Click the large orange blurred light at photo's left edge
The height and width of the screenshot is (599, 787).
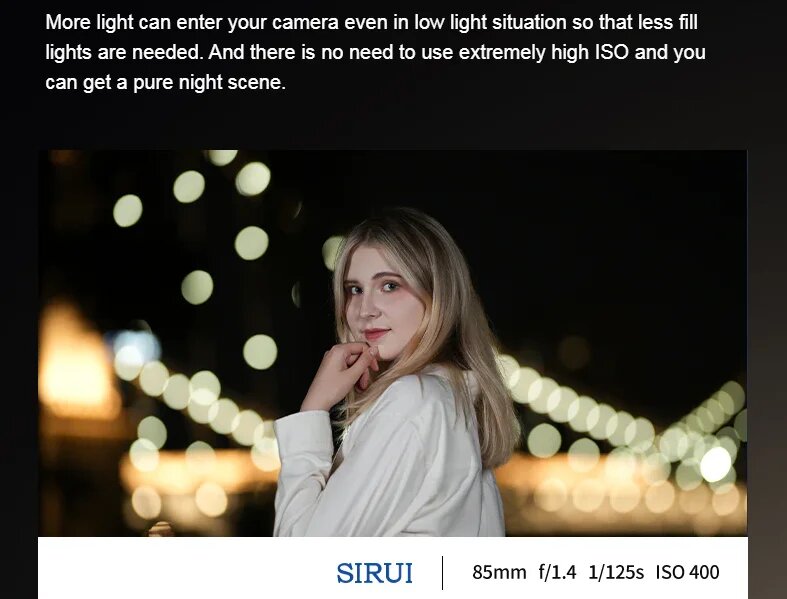pyautogui.click(x=75, y=362)
